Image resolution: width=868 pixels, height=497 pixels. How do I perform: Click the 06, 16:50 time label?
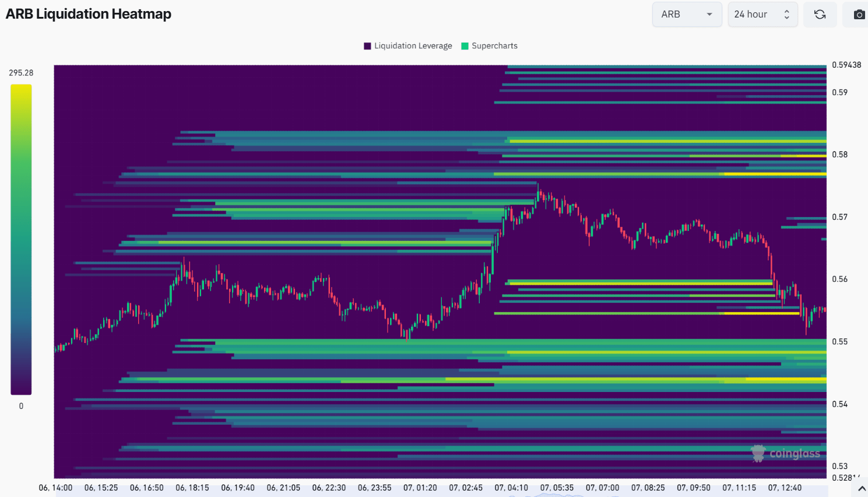[x=146, y=488]
